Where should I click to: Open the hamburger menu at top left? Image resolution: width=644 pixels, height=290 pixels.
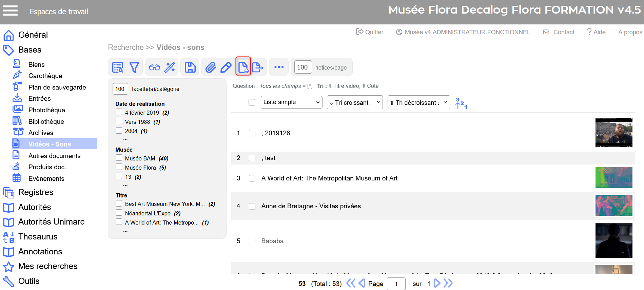[10, 11]
